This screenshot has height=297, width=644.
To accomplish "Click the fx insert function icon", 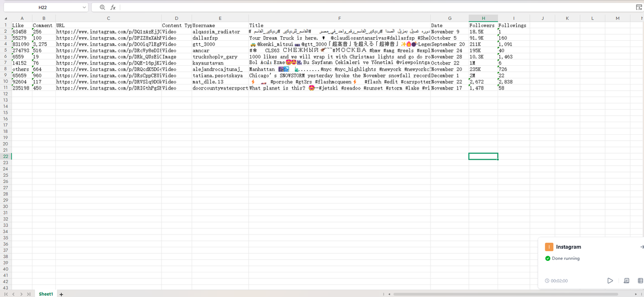I will [x=113, y=7].
